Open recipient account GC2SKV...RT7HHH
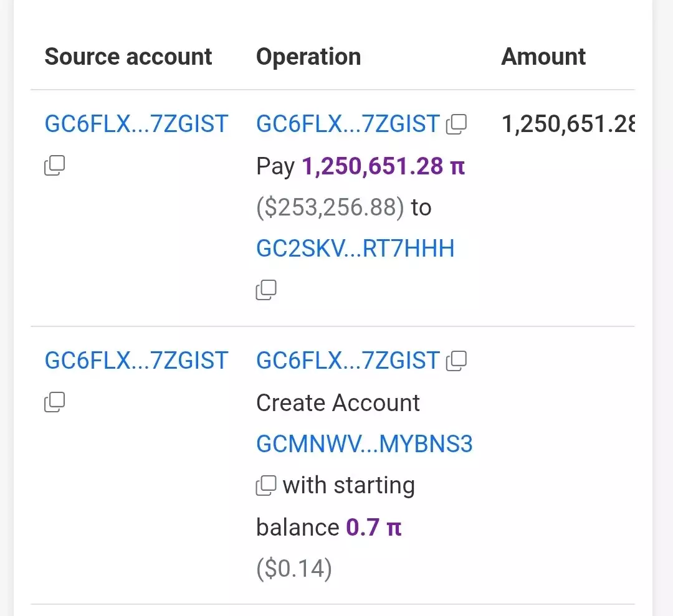673x616 pixels. tap(355, 249)
